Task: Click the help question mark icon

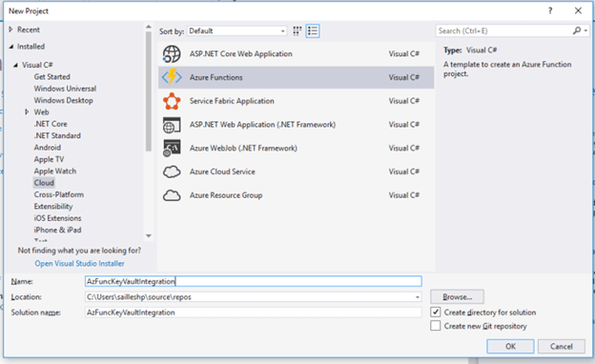Action: [x=550, y=10]
